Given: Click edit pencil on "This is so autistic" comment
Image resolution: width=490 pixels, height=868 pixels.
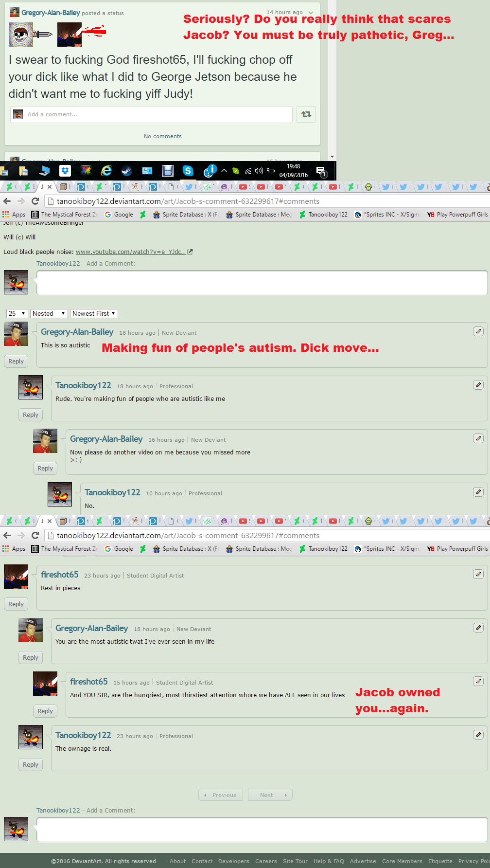Looking at the screenshot, I should tap(478, 331).
